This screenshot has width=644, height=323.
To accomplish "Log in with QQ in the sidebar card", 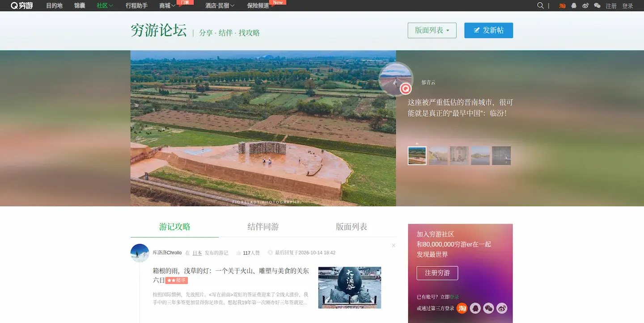I will pyautogui.click(x=475, y=308).
